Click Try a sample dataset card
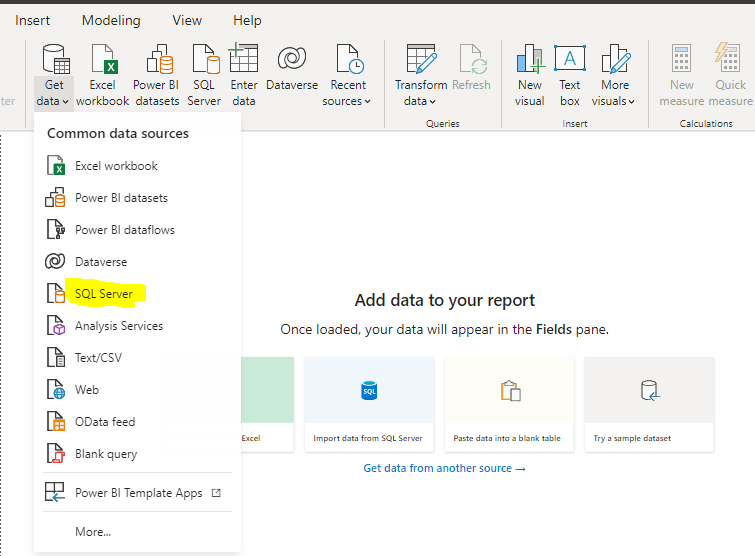755x556 pixels. coord(649,404)
